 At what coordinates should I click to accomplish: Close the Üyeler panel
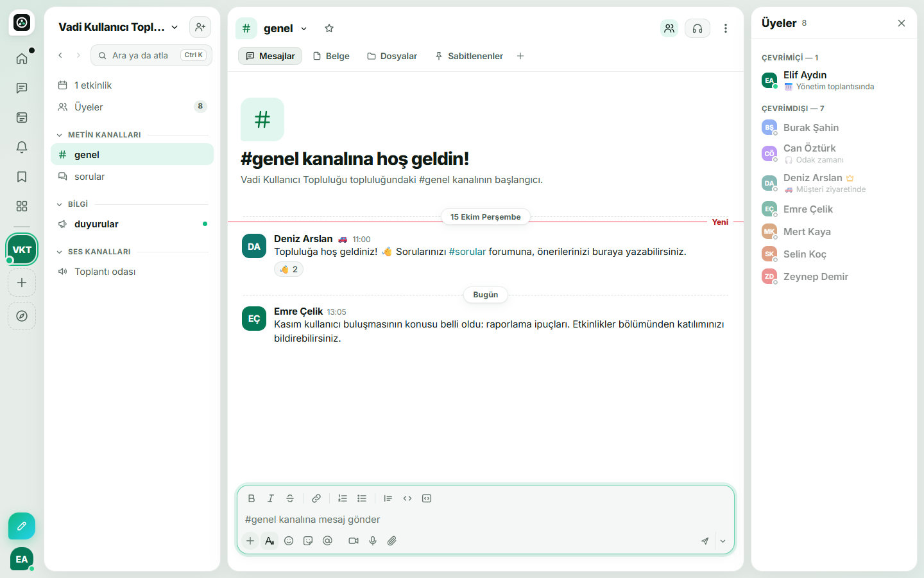(902, 23)
